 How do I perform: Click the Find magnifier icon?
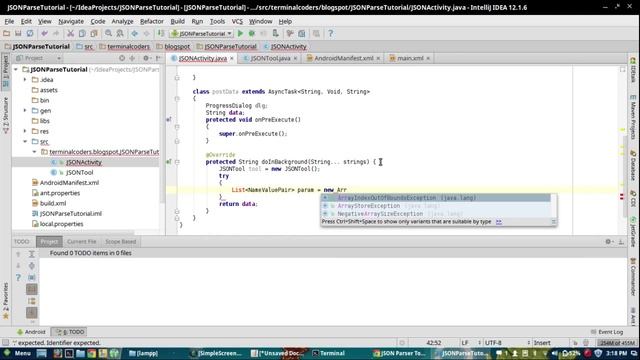click(x=108, y=33)
